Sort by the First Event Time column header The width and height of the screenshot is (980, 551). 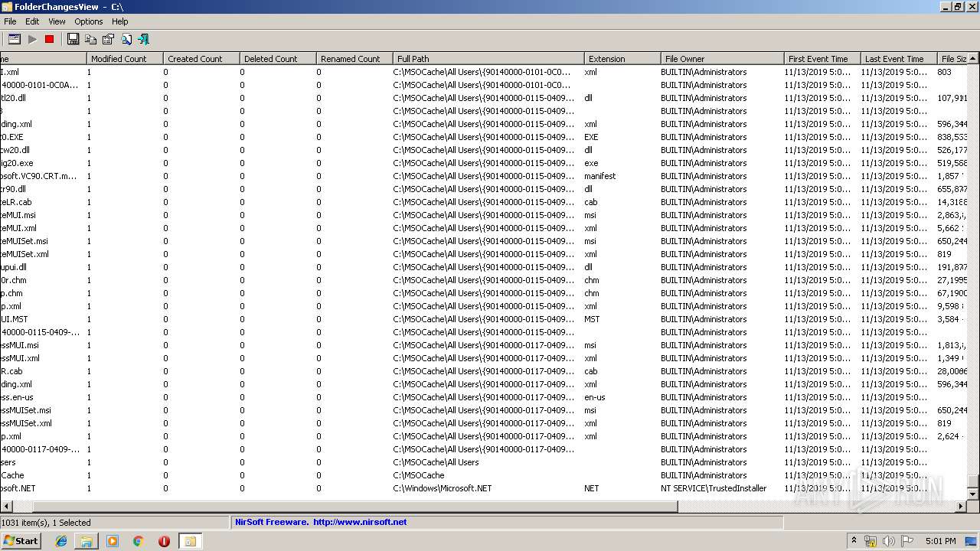822,59
